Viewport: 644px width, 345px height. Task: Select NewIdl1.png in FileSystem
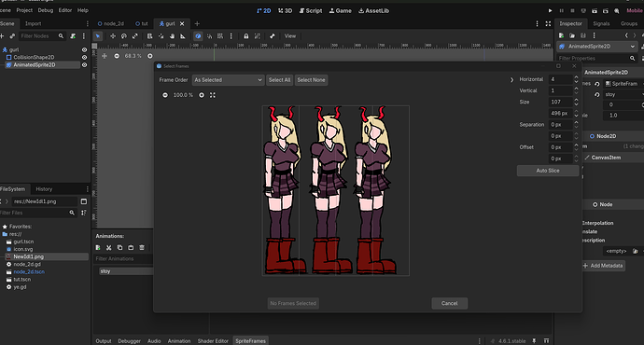(x=28, y=256)
